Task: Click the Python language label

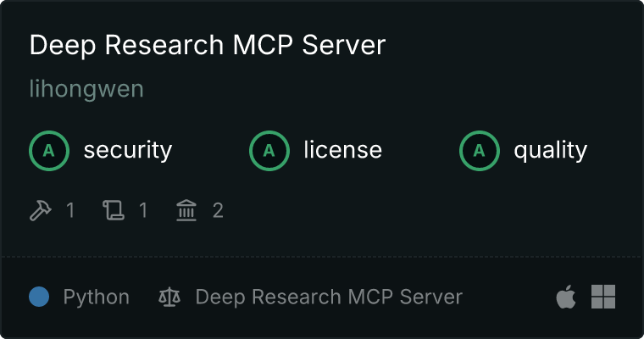Action: (x=96, y=297)
